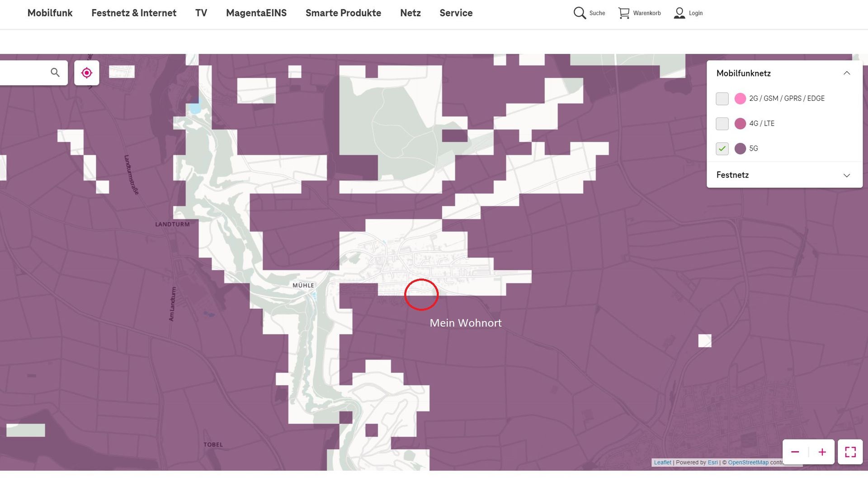Click the map search magnifier icon
868x481 pixels.
[55, 72]
